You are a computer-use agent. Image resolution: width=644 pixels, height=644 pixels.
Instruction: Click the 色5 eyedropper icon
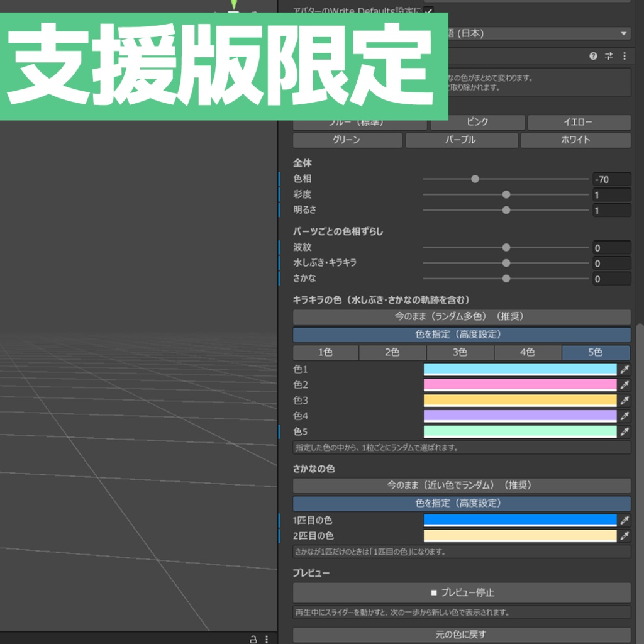[x=625, y=431]
